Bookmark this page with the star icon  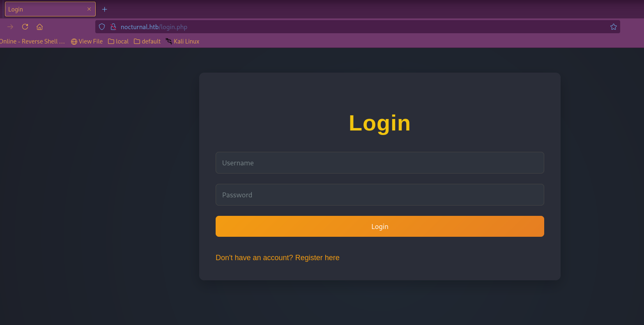pyautogui.click(x=613, y=27)
